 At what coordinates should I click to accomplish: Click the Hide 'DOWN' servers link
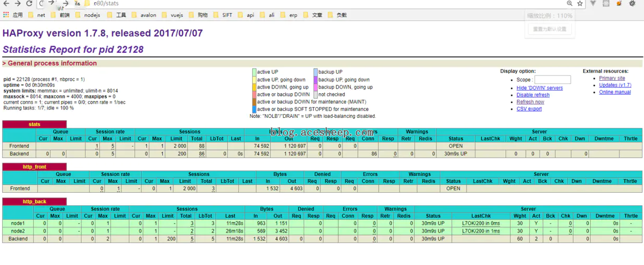[x=539, y=88]
